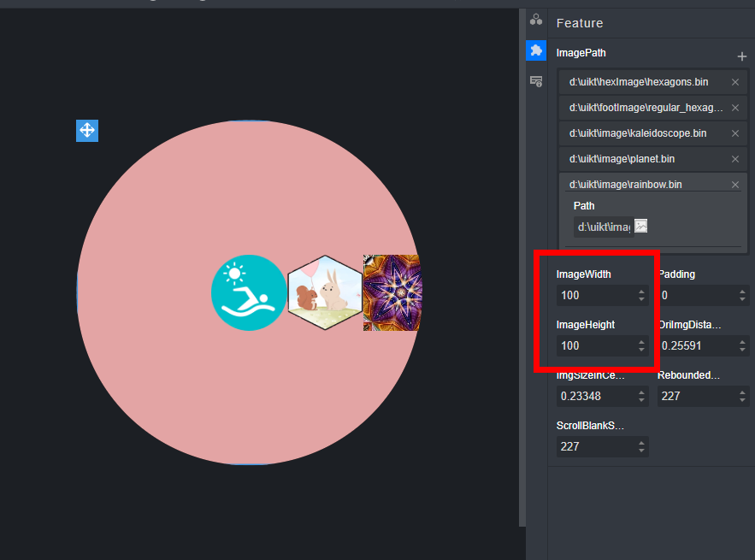Expand the hexagons.bin path entry
Viewport: 755px width, 560px height.
[x=638, y=82]
